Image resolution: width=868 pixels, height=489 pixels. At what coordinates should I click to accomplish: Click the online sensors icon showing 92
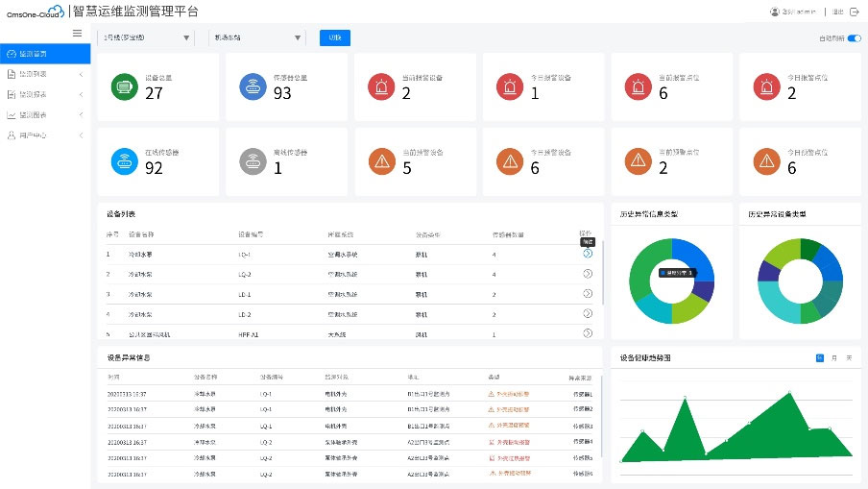[125, 159]
